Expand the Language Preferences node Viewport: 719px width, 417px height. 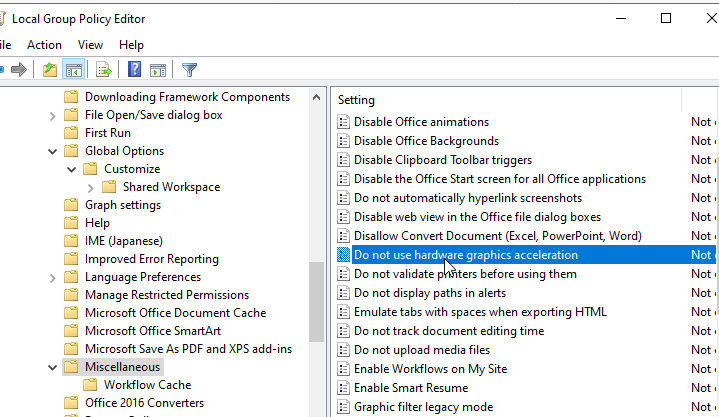pos(52,278)
